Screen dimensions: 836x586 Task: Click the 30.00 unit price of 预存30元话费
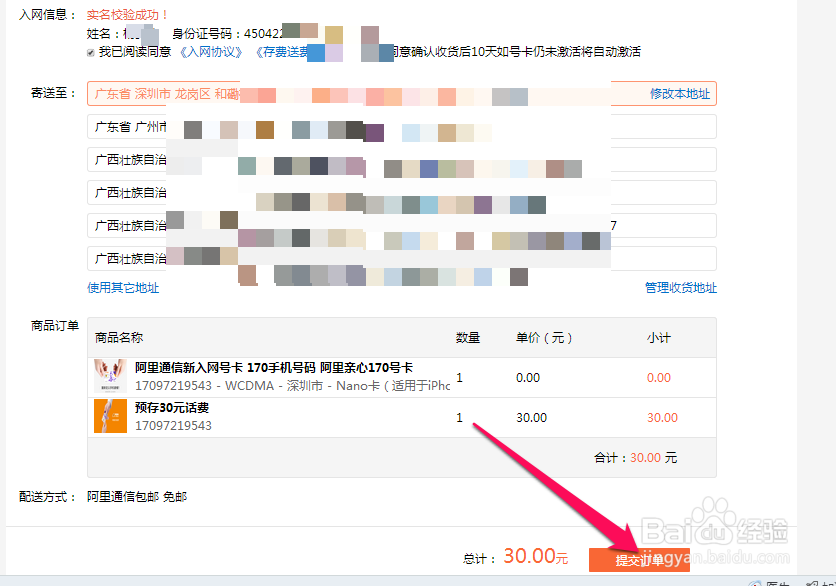click(531, 418)
